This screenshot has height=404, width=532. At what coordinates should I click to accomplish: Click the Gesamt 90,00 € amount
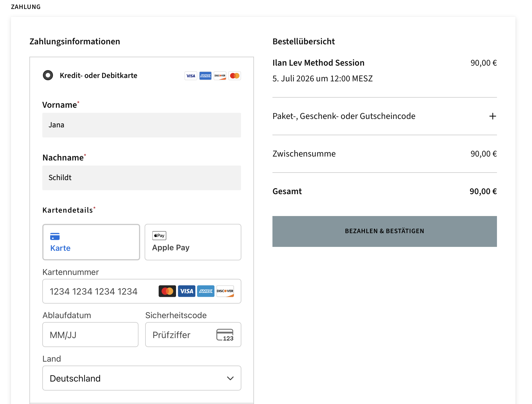click(483, 191)
